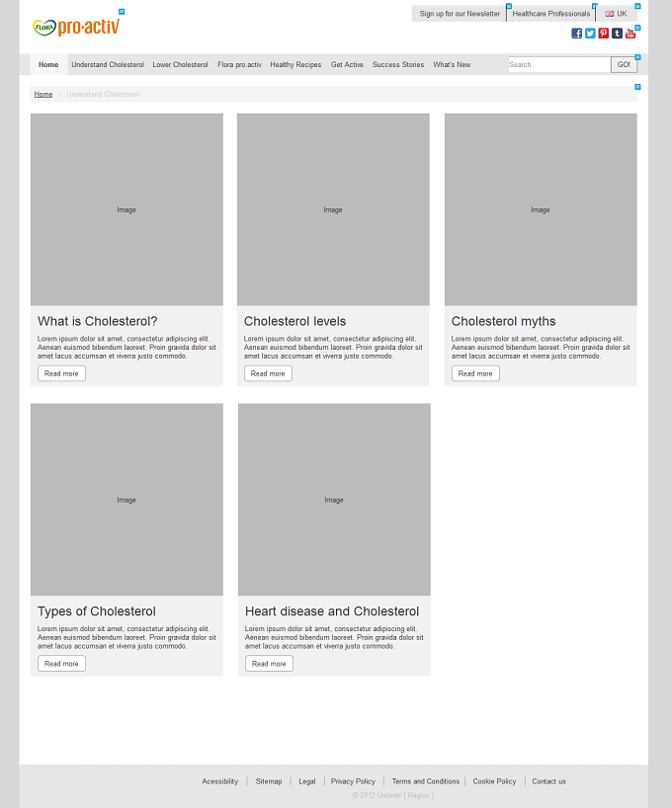Go to Home in navigation bar
This screenshot has width=672, height=808.
pos(48,64)
